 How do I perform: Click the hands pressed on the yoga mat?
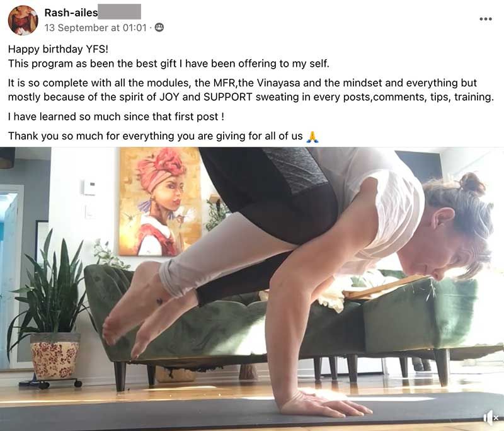[x=324, y=403]
